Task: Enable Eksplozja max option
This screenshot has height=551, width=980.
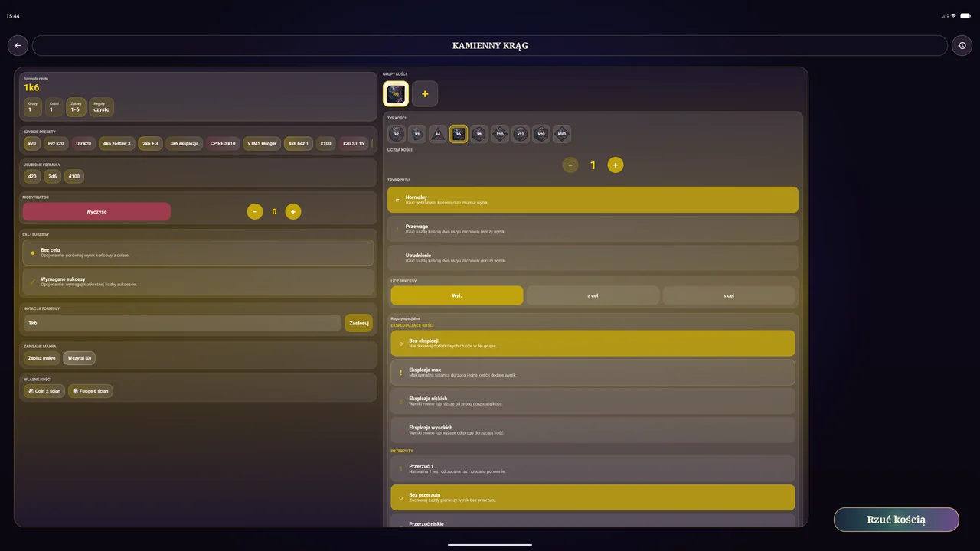Action: [x=593, y=373]
